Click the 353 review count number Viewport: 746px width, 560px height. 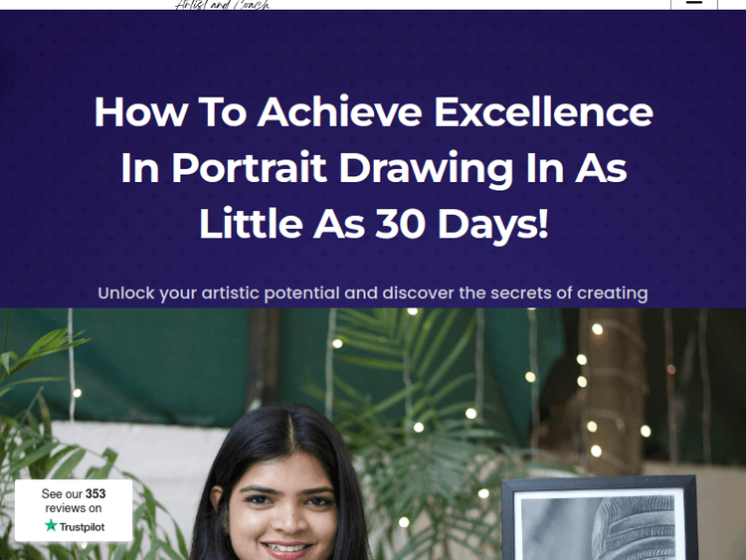[x=95, y=494]
